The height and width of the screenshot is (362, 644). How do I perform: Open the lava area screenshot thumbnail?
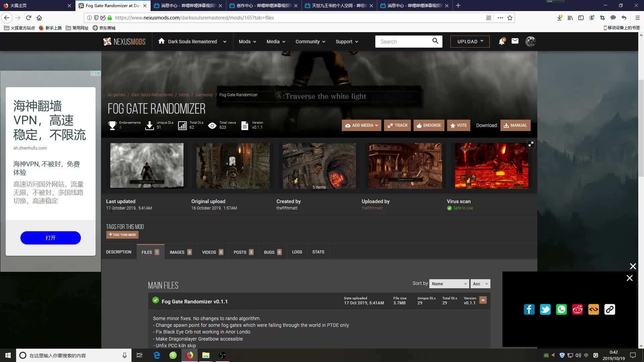point(491,166)
